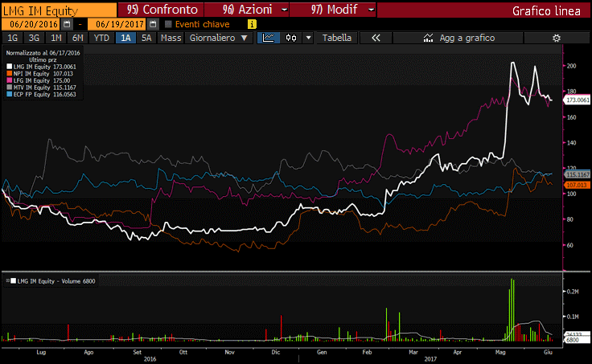The image size is (592, 364).
Task: Click the blue ECP FP Equity legend swatch
Action: tap(9, 94)
